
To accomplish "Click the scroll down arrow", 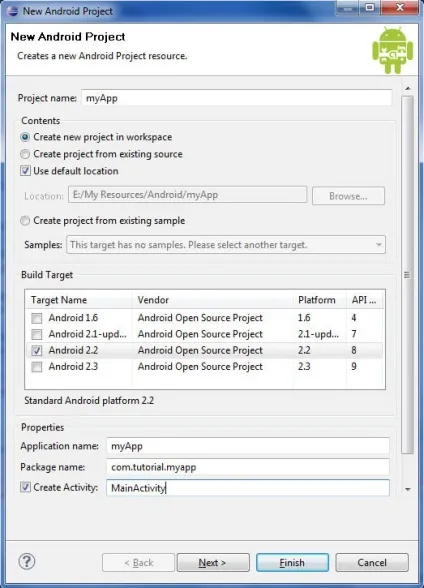I will coord(408,489).
